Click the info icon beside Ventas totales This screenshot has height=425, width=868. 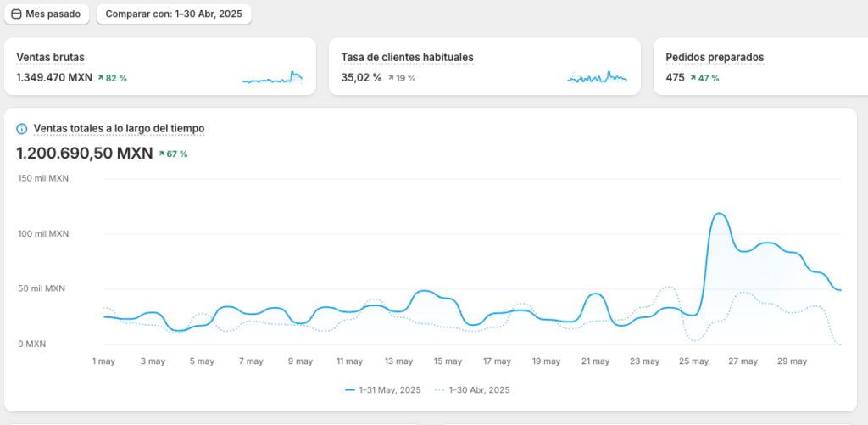pos(22,129)
